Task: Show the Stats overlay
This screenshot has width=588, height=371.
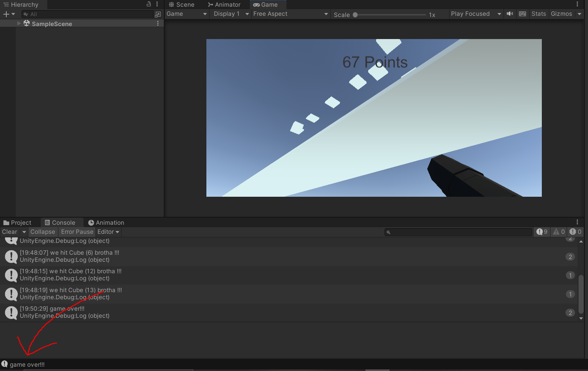Action: pos(539,14)
